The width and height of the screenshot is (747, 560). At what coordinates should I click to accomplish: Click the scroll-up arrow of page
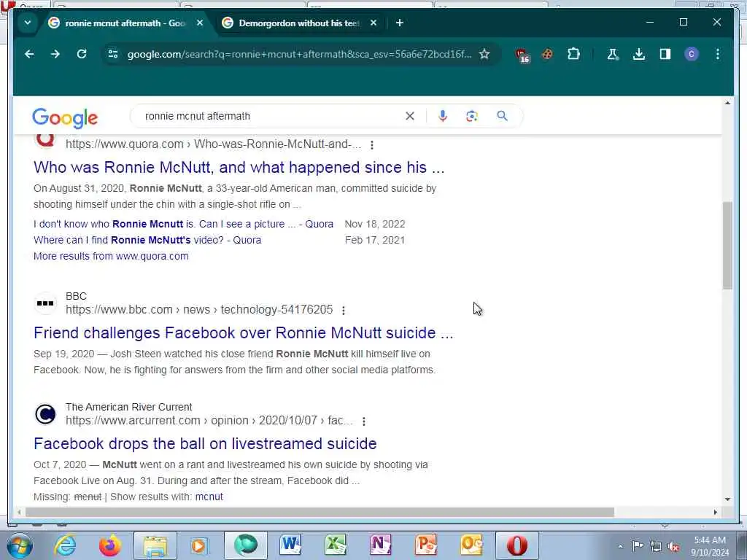pyautogui.click(x=727, y=103)
